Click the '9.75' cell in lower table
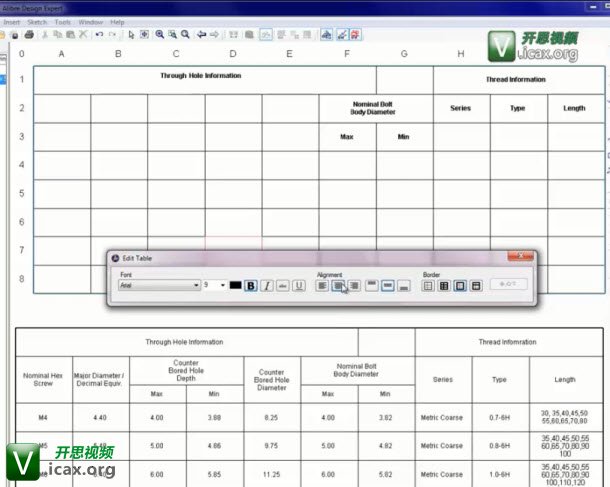This screenshot has height=487, width=610. click(x=271, y=446)
